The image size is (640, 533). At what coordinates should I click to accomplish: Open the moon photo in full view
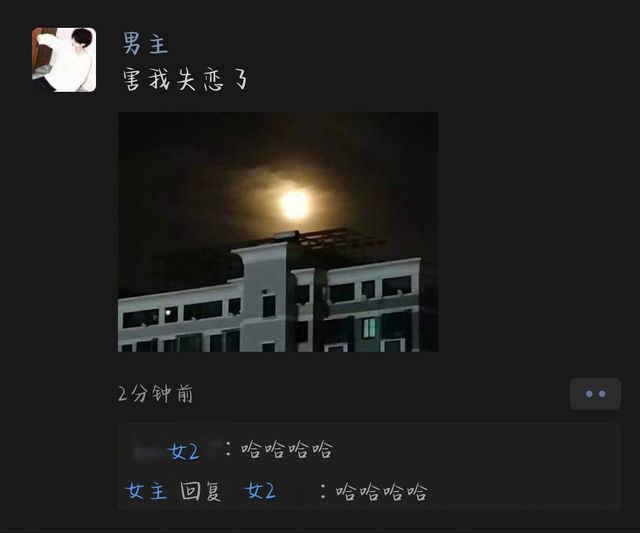tap(278, 232)
